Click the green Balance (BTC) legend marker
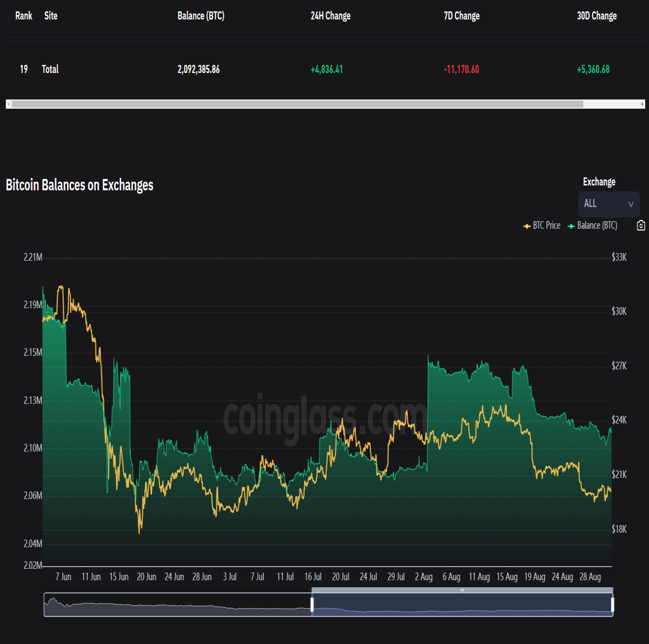The height and width of the screenshot is (644, 649). [571, 227]
